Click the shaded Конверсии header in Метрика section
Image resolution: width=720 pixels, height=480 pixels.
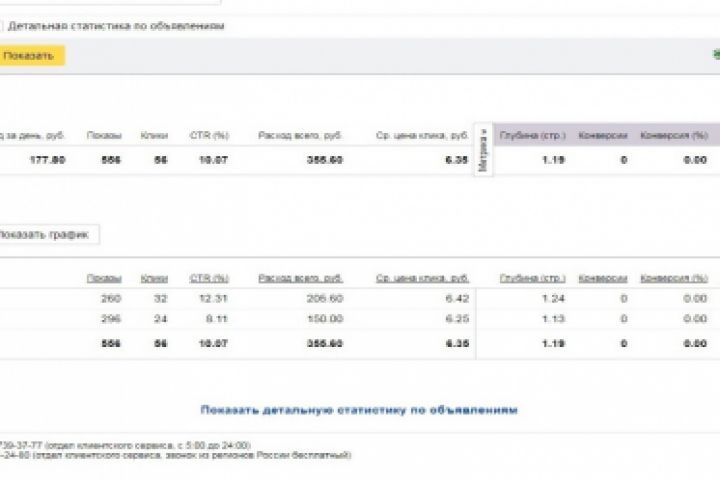603,136
